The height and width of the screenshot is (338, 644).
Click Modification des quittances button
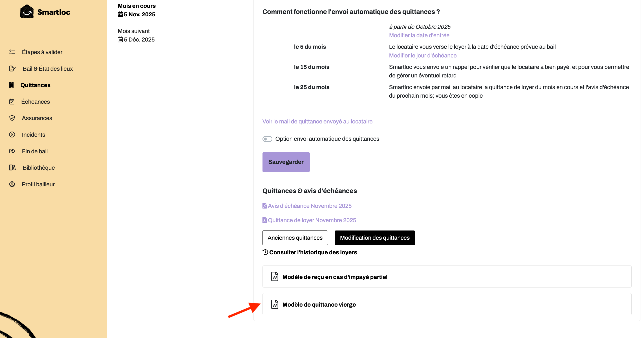pos(375,238)
